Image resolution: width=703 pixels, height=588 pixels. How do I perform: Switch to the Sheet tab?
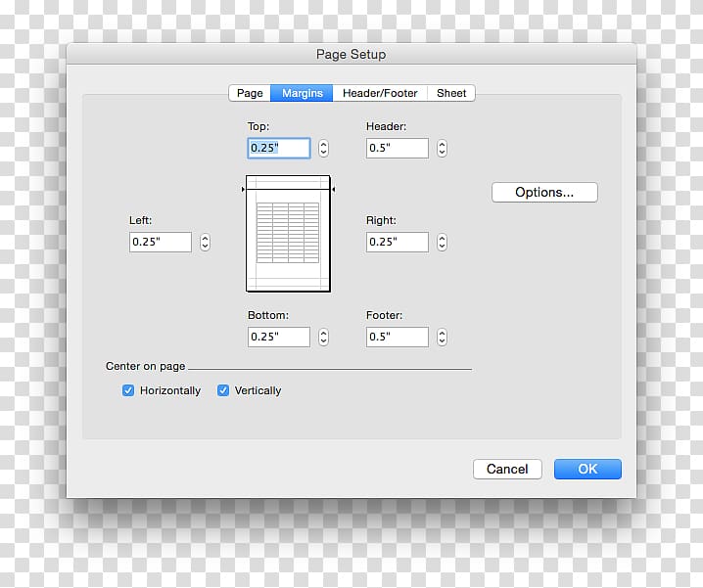point(451,93)
